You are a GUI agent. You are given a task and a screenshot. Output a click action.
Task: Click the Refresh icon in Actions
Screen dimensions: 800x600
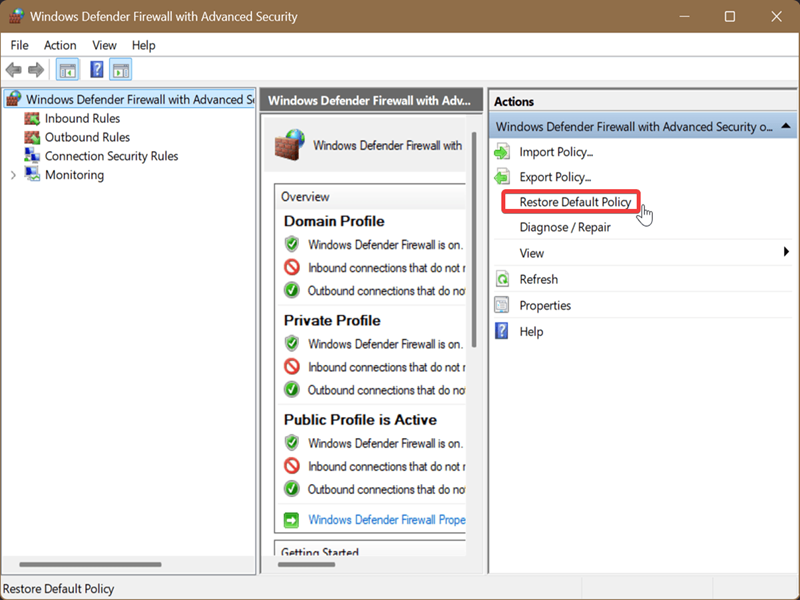tap(502, 279)
